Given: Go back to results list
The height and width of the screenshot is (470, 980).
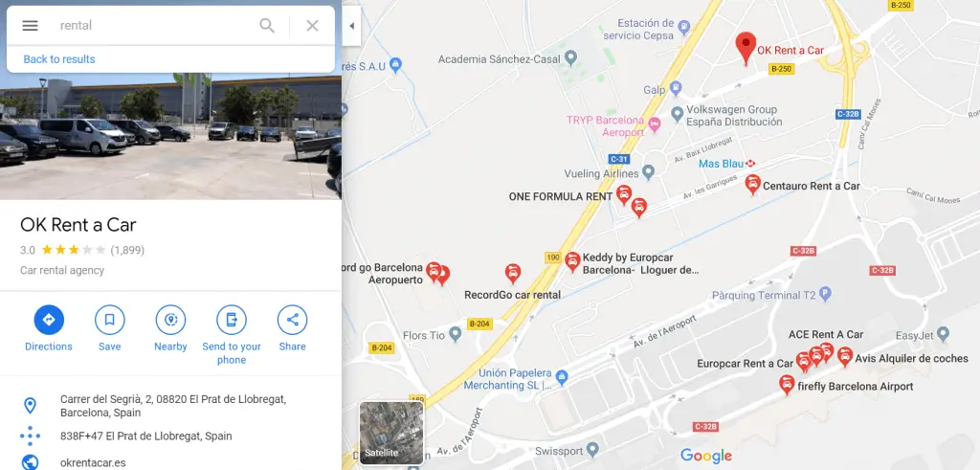Looking at the screenshot, I should point(59,59).
